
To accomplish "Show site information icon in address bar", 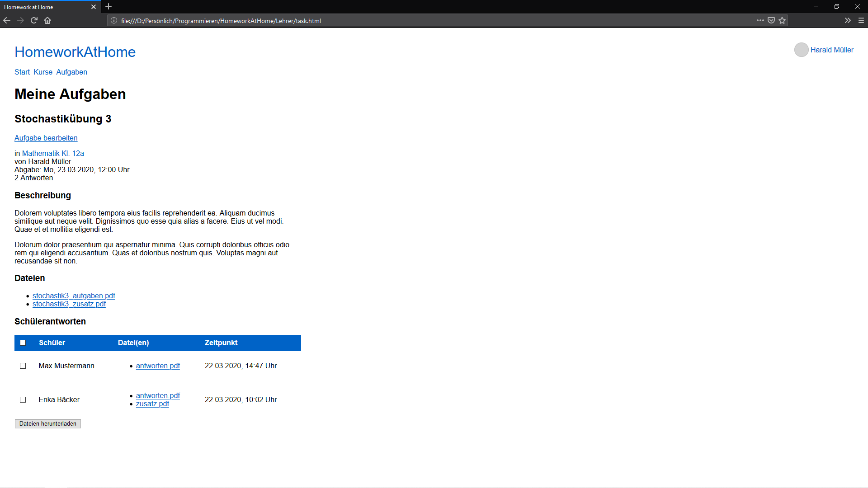I will pos(114,21).
